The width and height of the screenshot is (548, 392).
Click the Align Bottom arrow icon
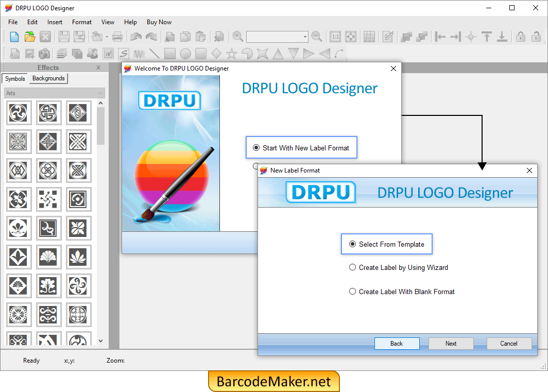pos(502,37)
